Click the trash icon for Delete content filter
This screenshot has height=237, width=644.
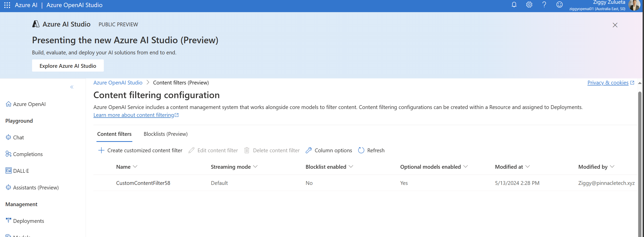(247, 150)
